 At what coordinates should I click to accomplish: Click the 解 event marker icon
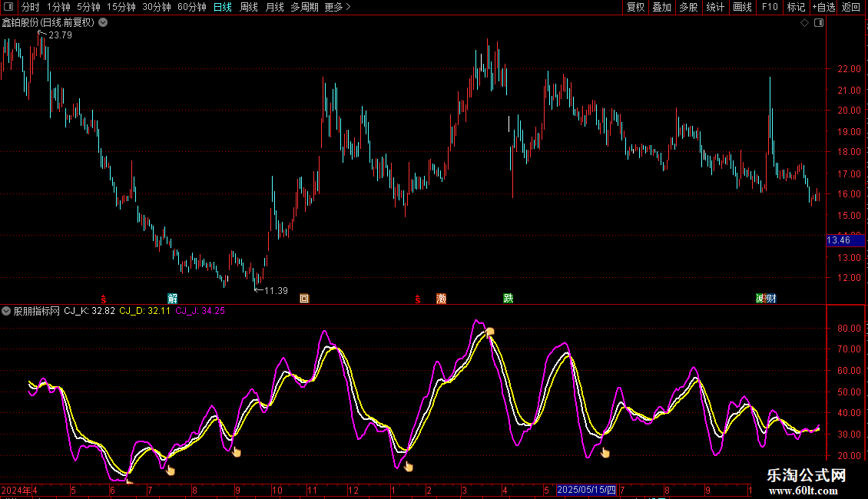point(173,298)
